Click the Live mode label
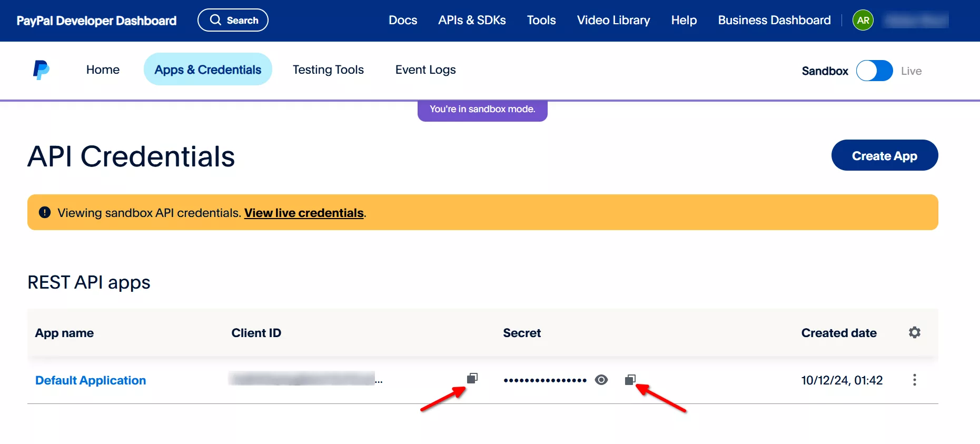This screenshot has height=444, width=980. [911, 71]
